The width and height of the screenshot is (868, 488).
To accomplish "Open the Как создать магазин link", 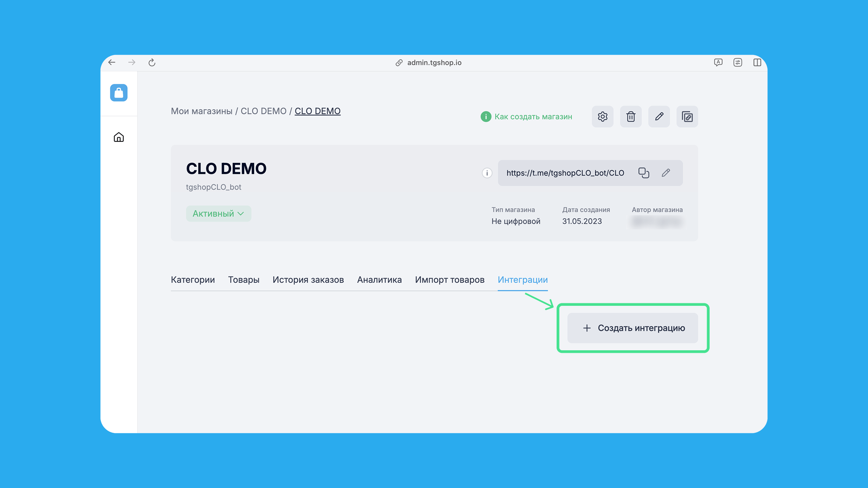I will click(x=533, y=117).
